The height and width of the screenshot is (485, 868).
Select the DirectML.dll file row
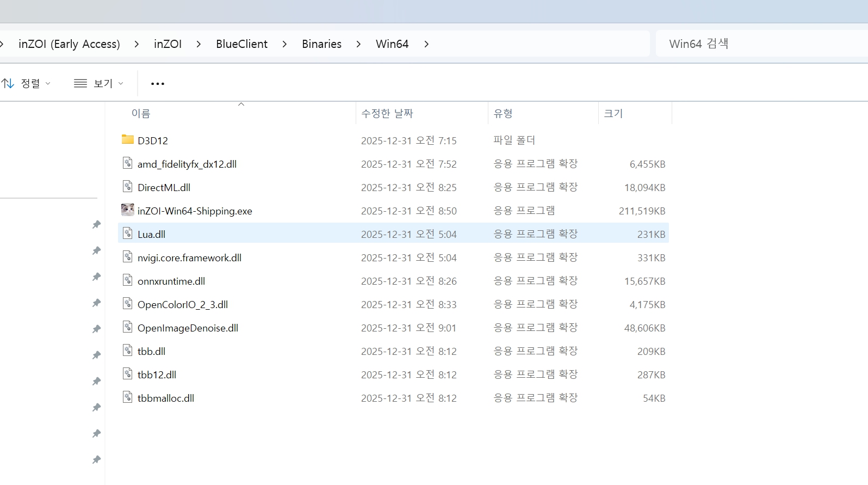(x=393, y=187)
